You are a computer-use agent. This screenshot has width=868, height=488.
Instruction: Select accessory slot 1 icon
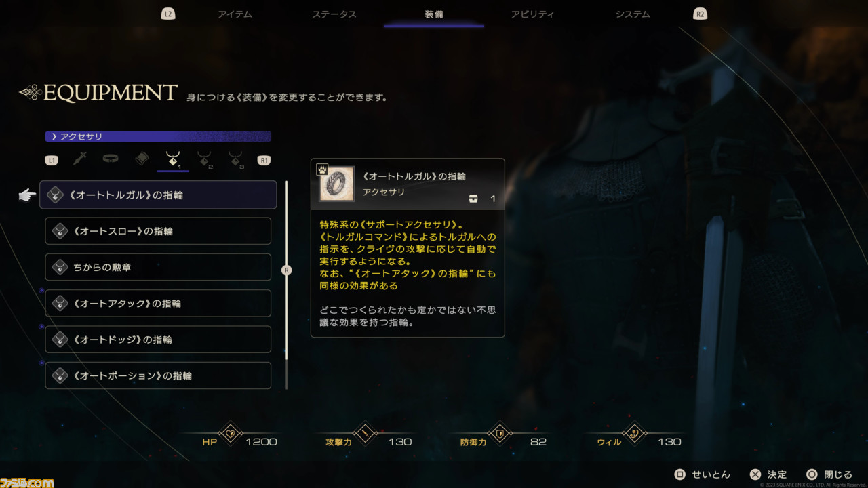[173, 160]
